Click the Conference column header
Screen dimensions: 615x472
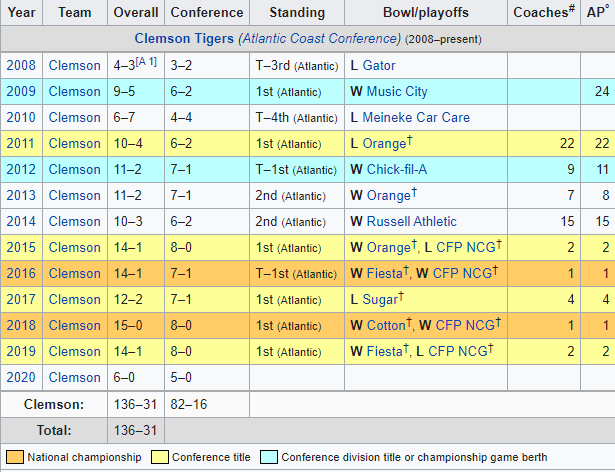(x=207, y=13)
